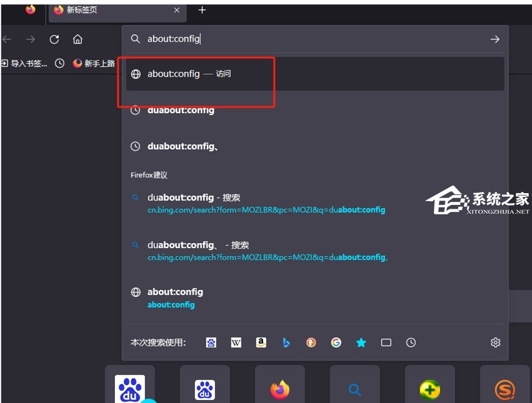The height and width of the screenshot is (403, 532).
Task: Open the history clock in bookmarks toolbar
Action: tap(60, 64)
